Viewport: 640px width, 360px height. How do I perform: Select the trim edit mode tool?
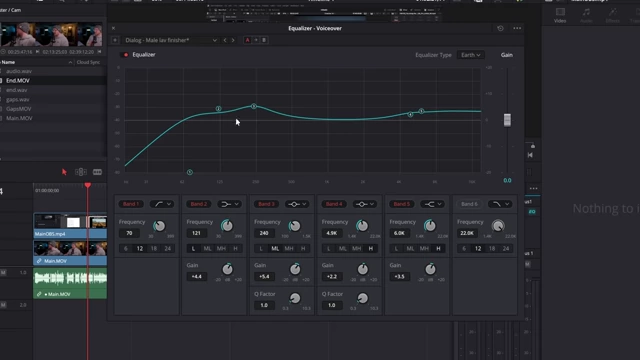tap(80, 172)
